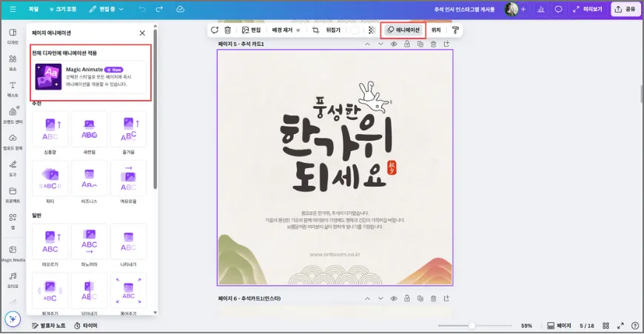Open the 파일 menu

(x=33, y=9)
